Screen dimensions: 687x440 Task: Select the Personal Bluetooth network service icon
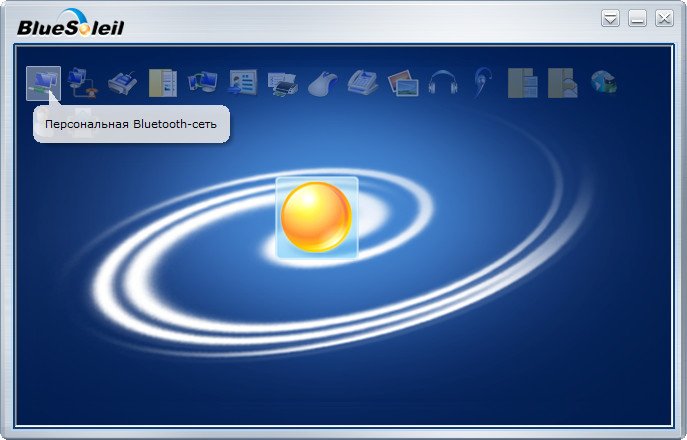[x=43, y=83]
